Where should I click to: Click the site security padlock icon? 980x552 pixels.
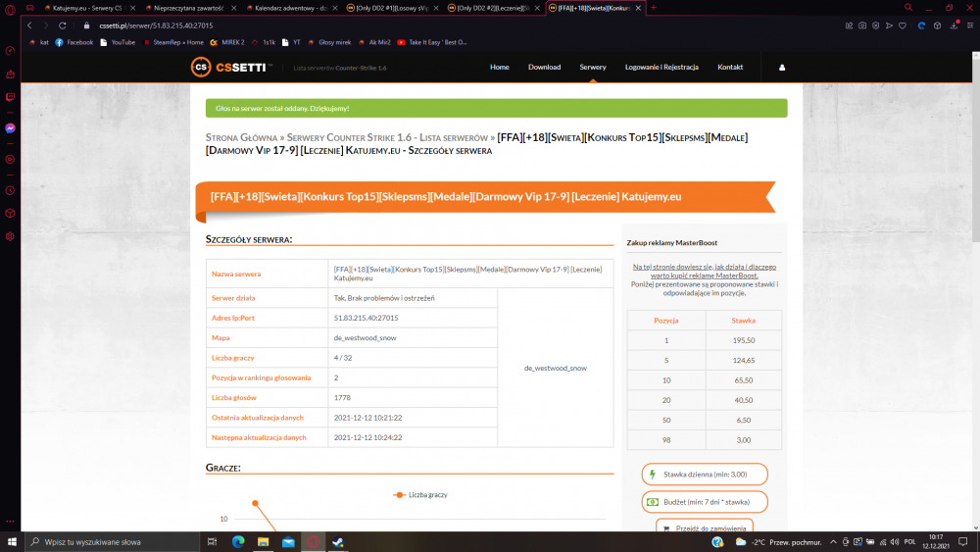pos(87,25)
